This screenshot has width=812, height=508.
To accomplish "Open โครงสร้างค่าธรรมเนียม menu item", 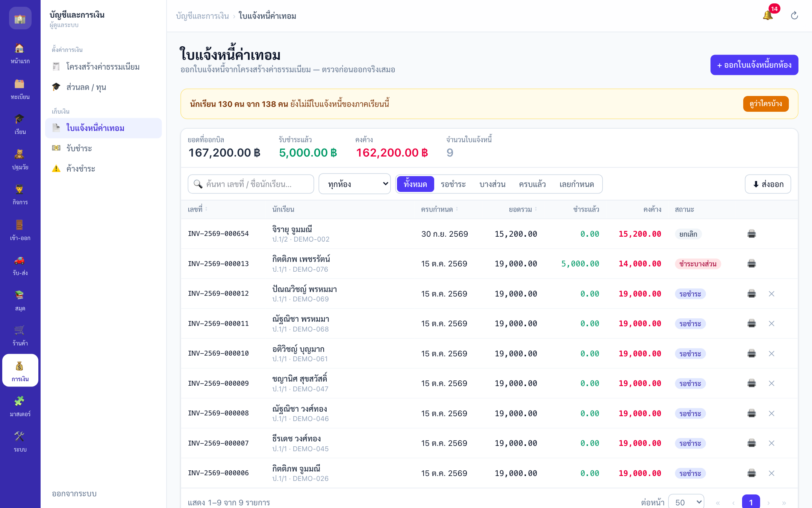I will pyautogui.click(x=103, y=67).
